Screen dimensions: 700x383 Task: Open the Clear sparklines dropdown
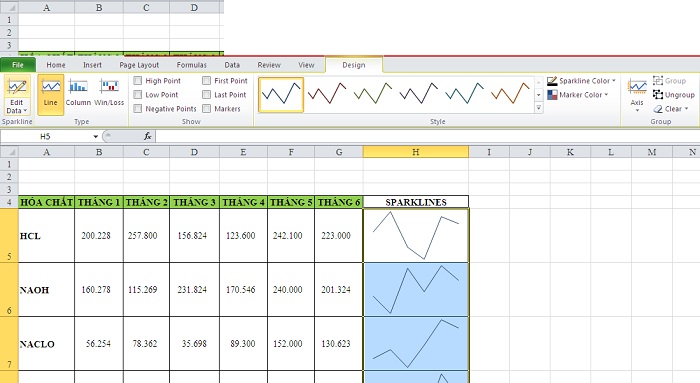[x=671, y=109]
